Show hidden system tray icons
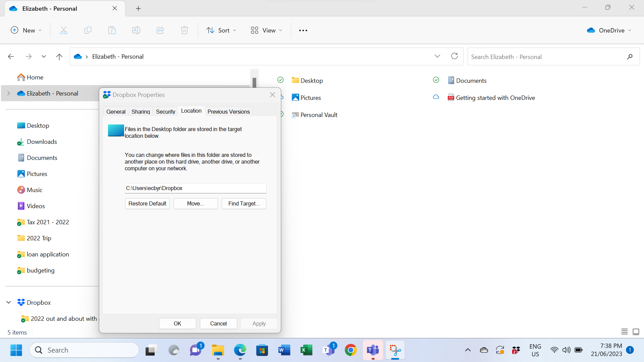644x362 pixels. tap(468, 350)
